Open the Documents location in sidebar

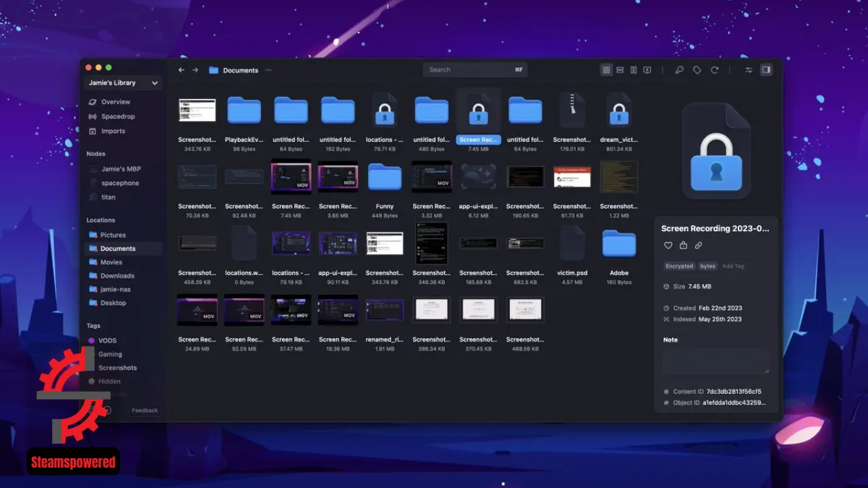123,249
